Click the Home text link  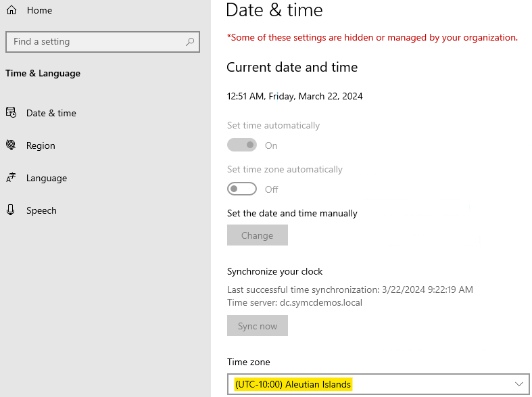coord(39,10)
